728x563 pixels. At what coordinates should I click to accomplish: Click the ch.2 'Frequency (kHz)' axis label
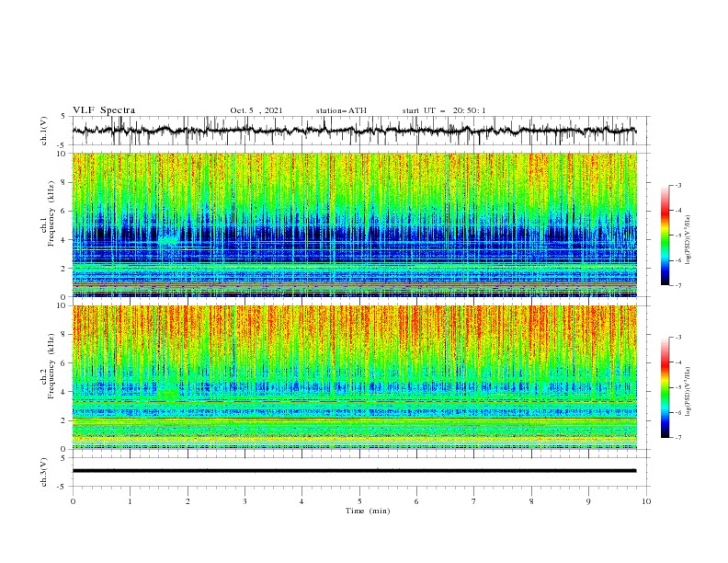tap(51, 366)
